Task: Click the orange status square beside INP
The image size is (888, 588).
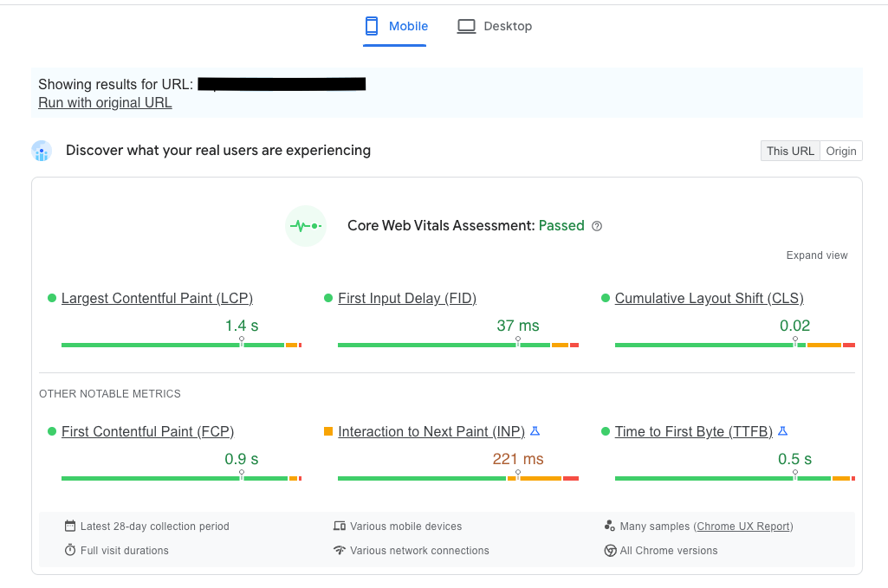Action: click(x=328, y=432)
